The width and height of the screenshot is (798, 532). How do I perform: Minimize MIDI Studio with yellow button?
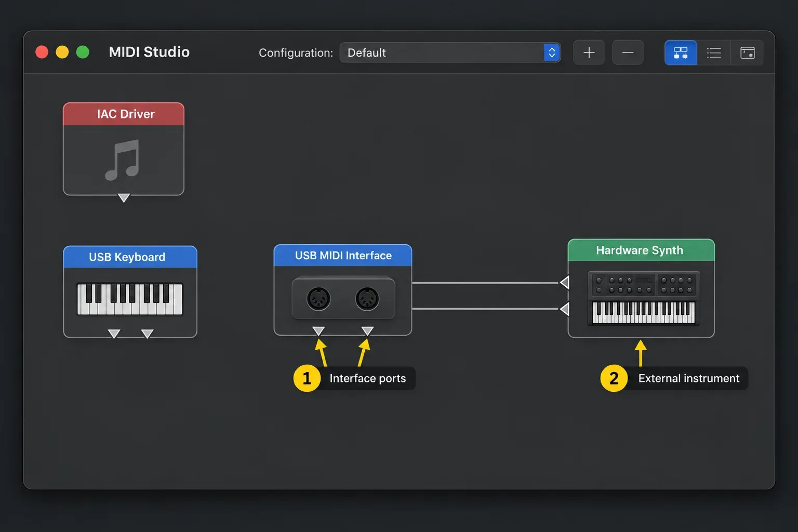(x=62, y=52)
